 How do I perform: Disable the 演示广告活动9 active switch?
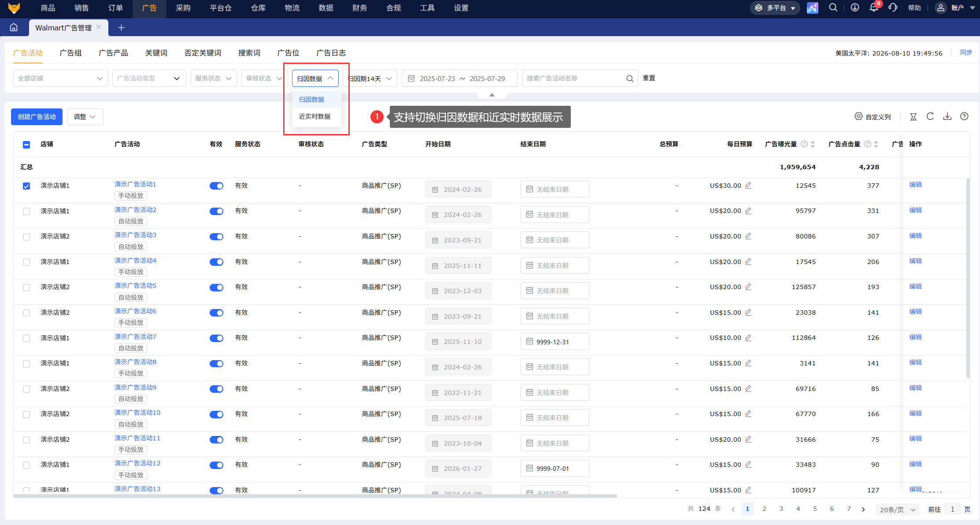[x=216, y=389]
